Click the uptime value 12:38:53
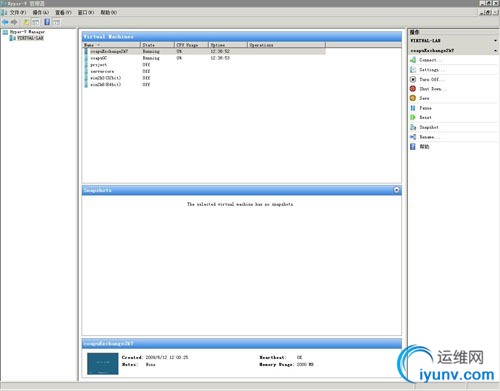 click(220, 58)
